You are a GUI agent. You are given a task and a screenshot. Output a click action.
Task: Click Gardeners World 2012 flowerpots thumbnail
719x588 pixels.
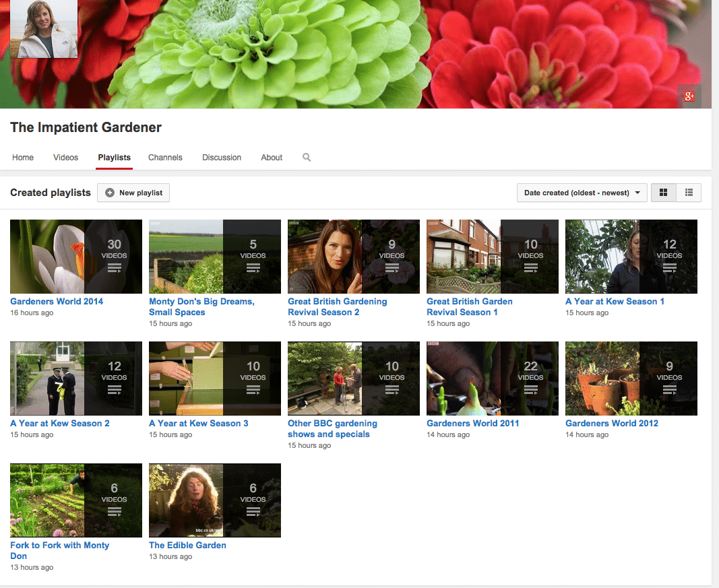tap(631, 379)
